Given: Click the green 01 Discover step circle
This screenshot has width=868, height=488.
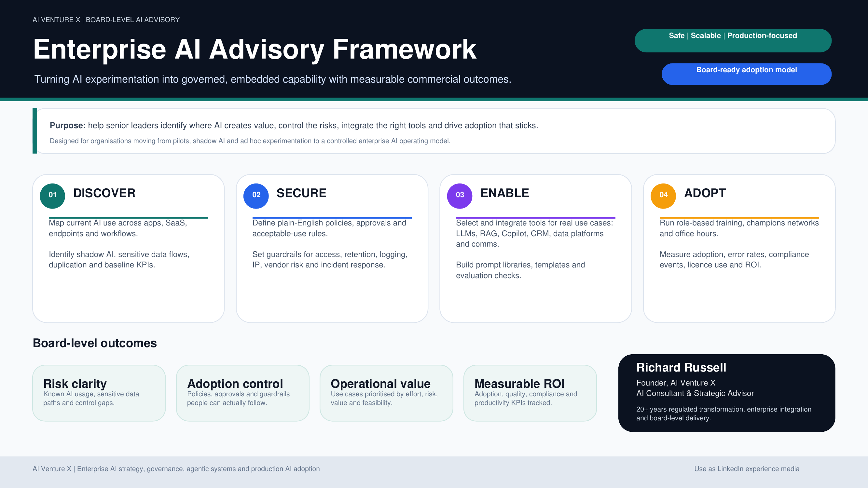Looking at the screenshot, I should point(52,196).
